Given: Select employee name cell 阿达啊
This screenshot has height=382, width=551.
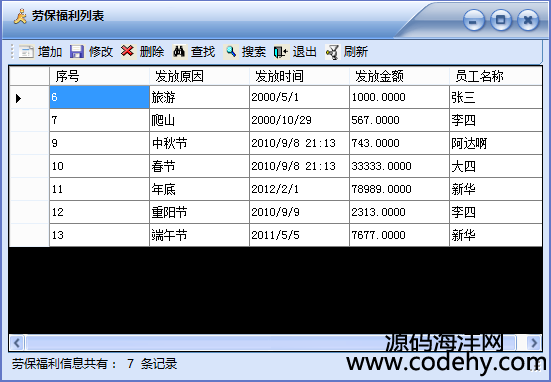Looking at the screenshot, I should point(496,143).
